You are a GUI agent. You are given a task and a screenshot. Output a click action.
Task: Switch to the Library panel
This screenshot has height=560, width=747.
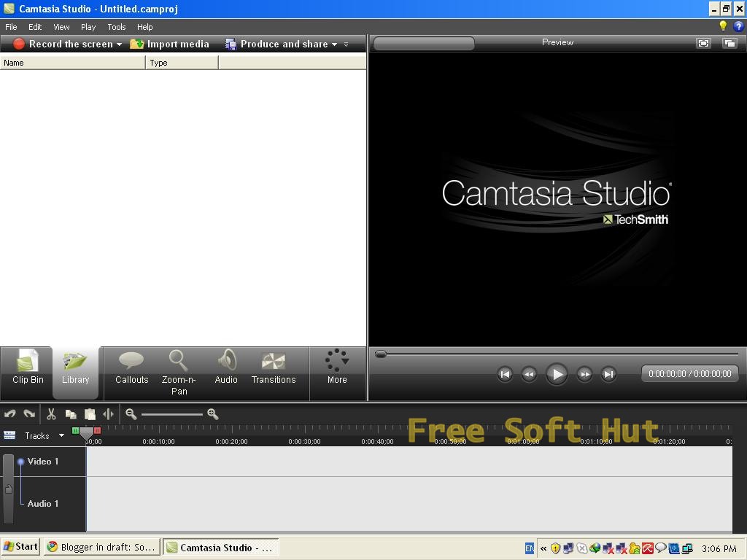click(x=75, y=373)
